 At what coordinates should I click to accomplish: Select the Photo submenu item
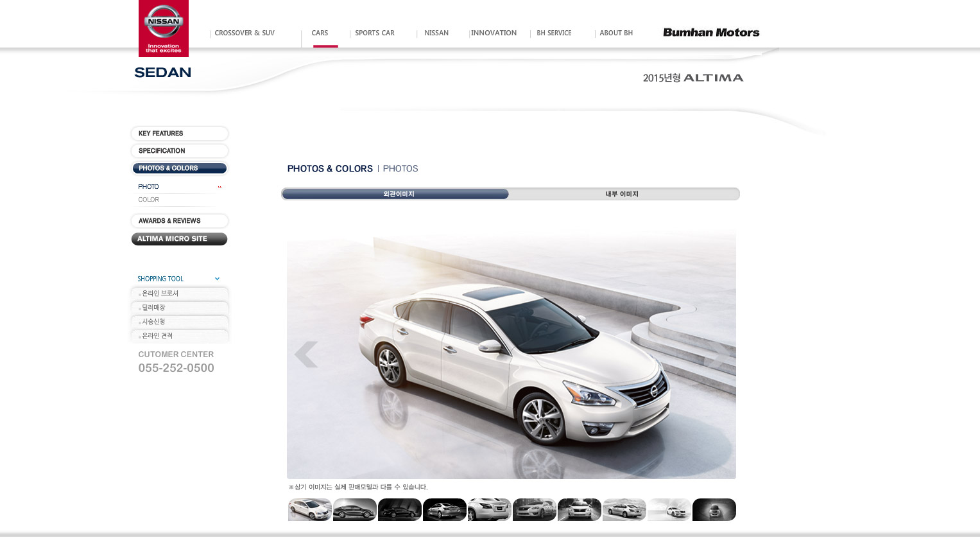coord(148,187)
